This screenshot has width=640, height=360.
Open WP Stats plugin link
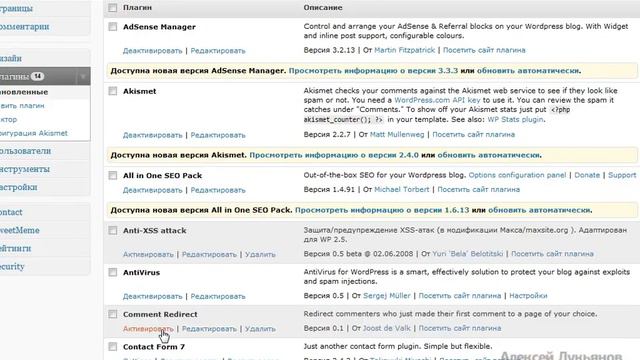click(x=515, y=119)
